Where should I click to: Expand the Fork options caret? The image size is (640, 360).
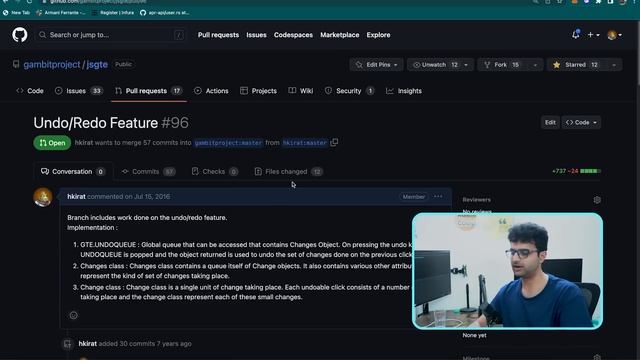(535, 65)
